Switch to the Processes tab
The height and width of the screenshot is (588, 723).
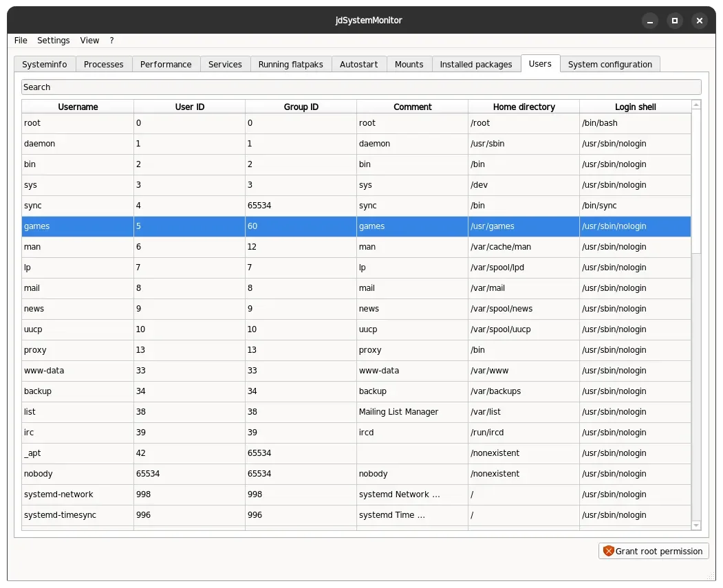(104, 65)
